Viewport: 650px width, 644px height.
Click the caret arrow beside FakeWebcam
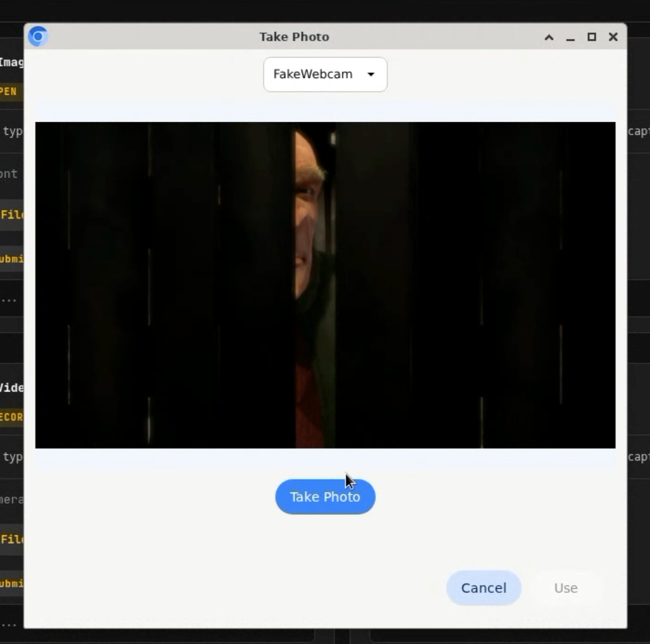371,74
